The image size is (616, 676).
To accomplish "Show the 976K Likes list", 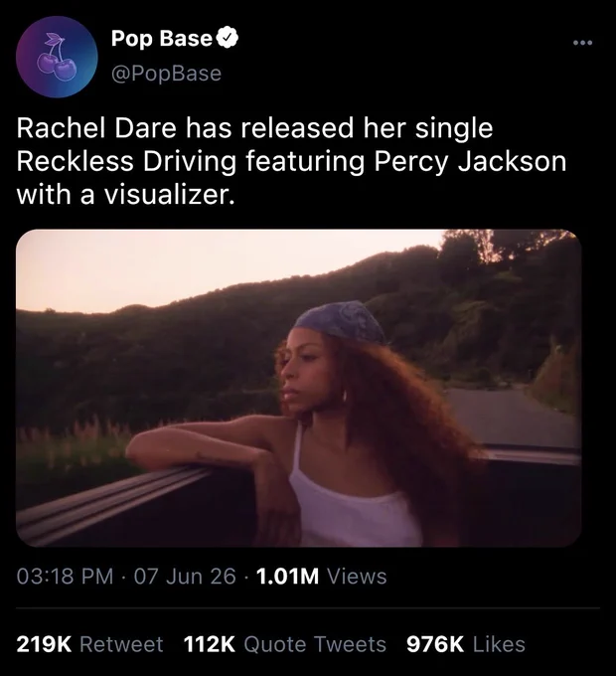I will 466,644.
